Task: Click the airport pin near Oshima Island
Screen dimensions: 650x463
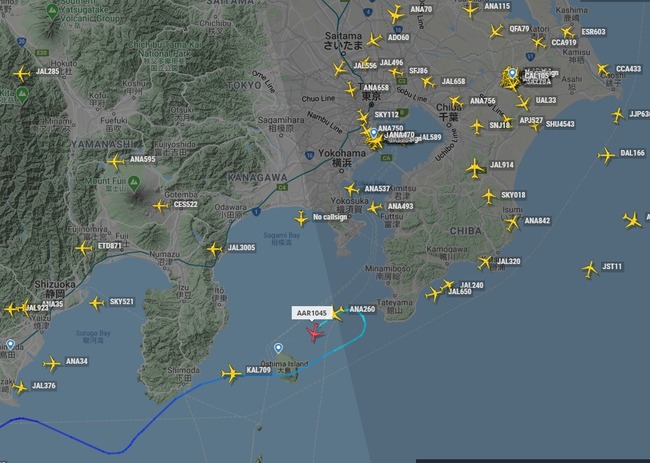Action: [279, 348]
